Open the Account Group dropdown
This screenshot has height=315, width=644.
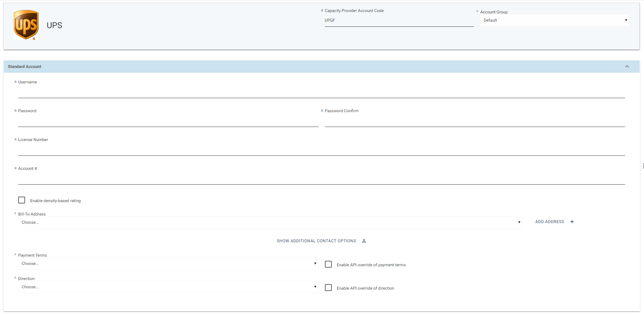(554, 20)
